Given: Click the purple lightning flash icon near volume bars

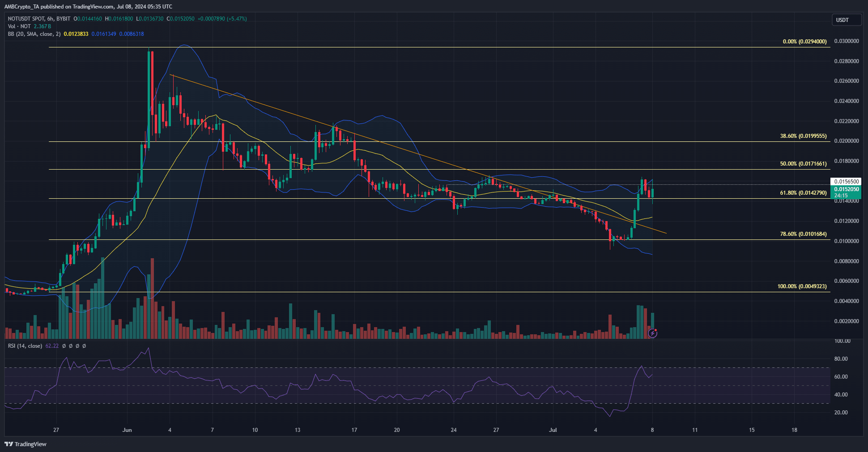Looking at the screenshot, I should [x=653, y=333].
